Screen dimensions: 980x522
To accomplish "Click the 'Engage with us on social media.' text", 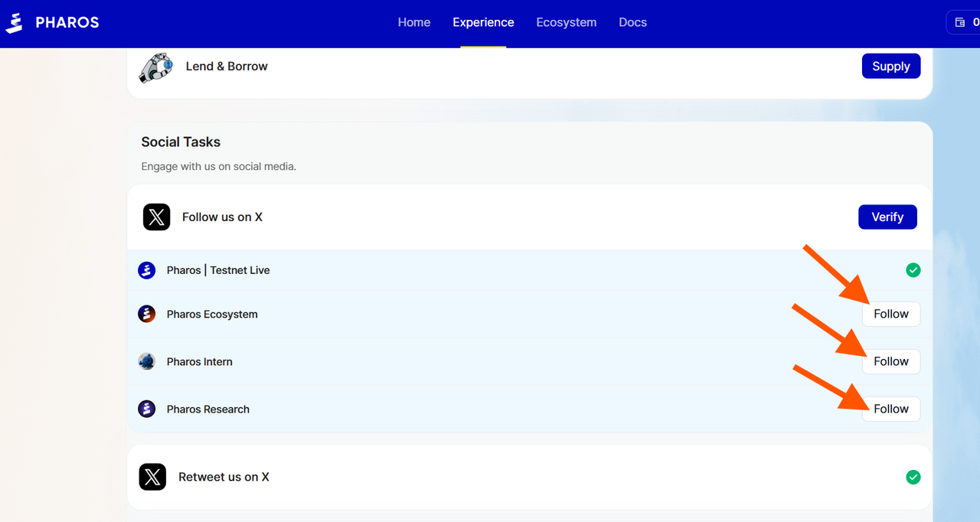I will click(219, 166).
